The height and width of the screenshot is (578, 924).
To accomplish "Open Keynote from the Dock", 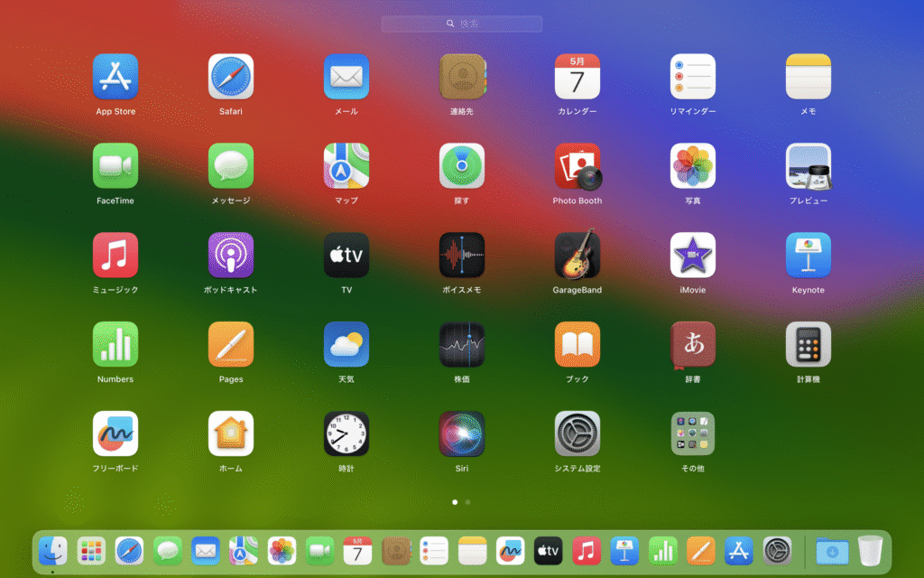I will click(624, 551).
